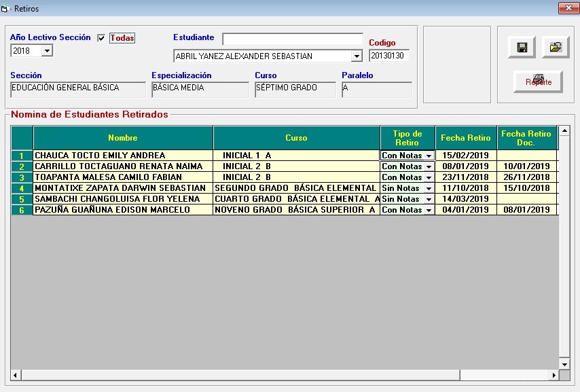This screenshot has height=392, width=580.
Task: Open Tipo de Retiro dropdown in row 1
Action: point(429,156)
